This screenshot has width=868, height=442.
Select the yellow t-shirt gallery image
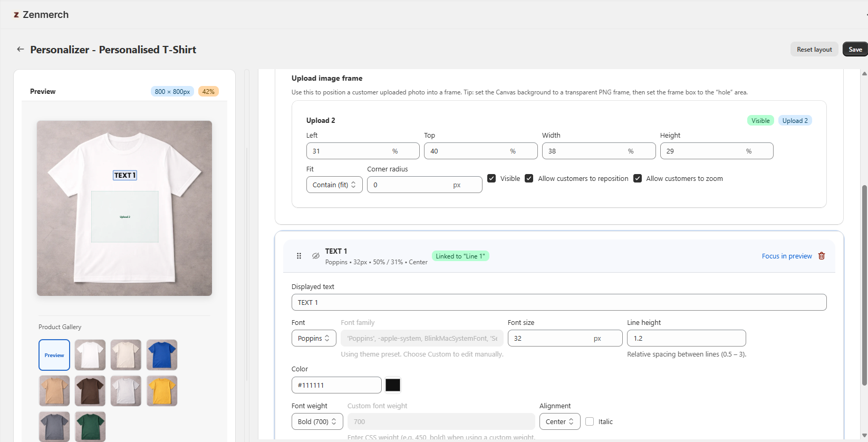[x=161, y=391]
